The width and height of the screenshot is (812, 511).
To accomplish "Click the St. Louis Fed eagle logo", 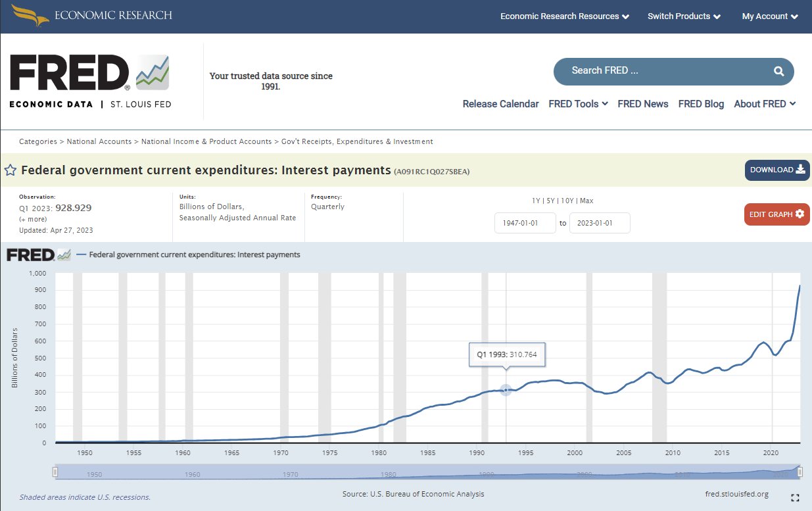I will point(30,15).
